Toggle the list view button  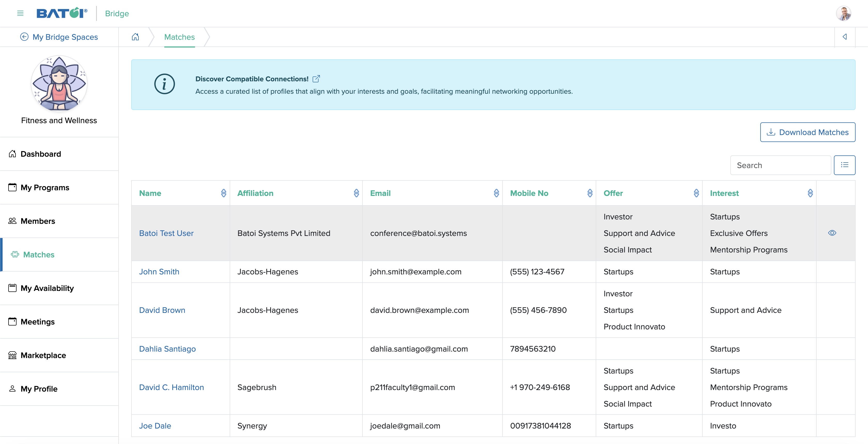click(x=844, y=165)
